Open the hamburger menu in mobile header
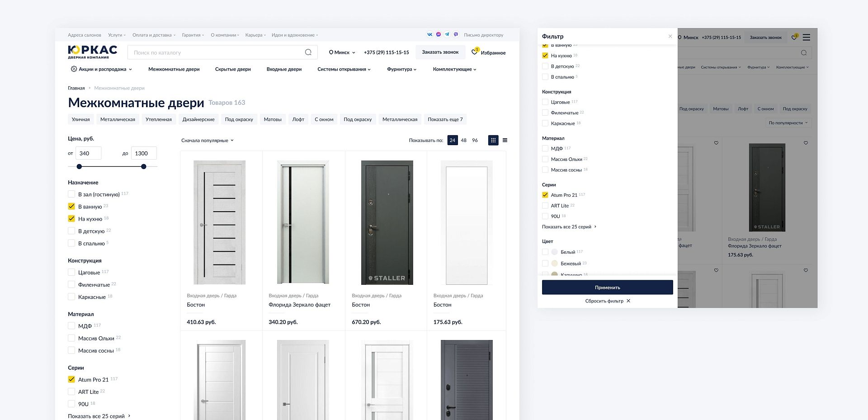The height and width of the screenshot is (420, 868). [807, 37]
